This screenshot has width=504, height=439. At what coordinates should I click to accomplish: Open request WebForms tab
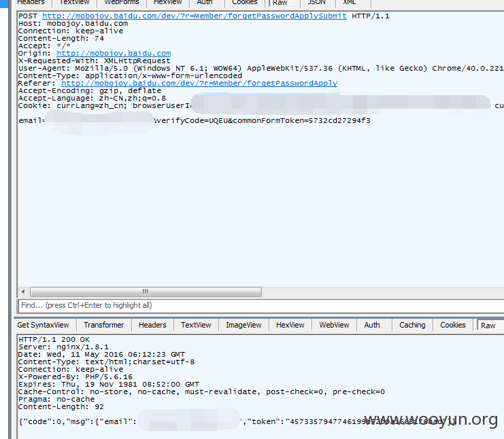[122, 2]
